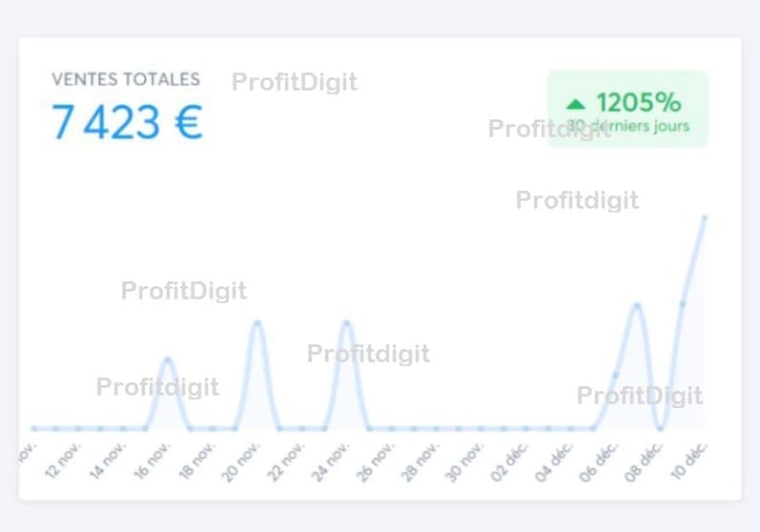The width and height of the screenshot is (760, 532).
Task: Select the 28 nov. axis label
Action: [x=421, y=459]
